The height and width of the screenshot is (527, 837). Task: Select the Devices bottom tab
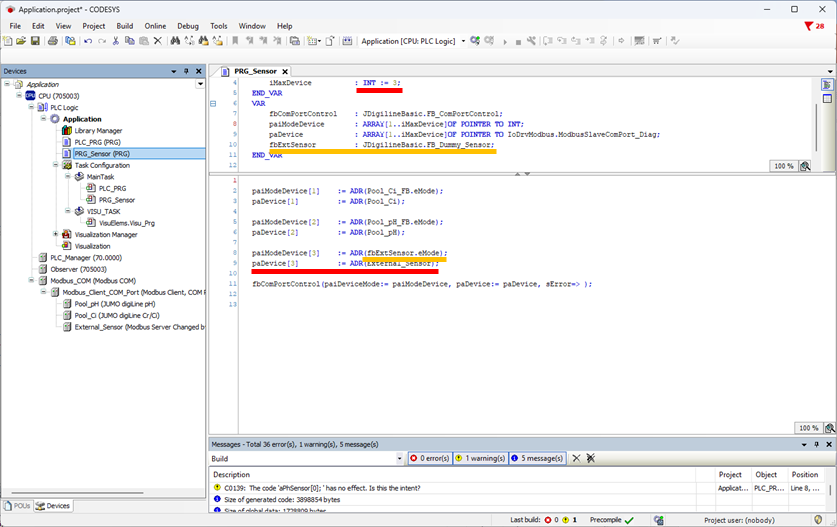53,506
